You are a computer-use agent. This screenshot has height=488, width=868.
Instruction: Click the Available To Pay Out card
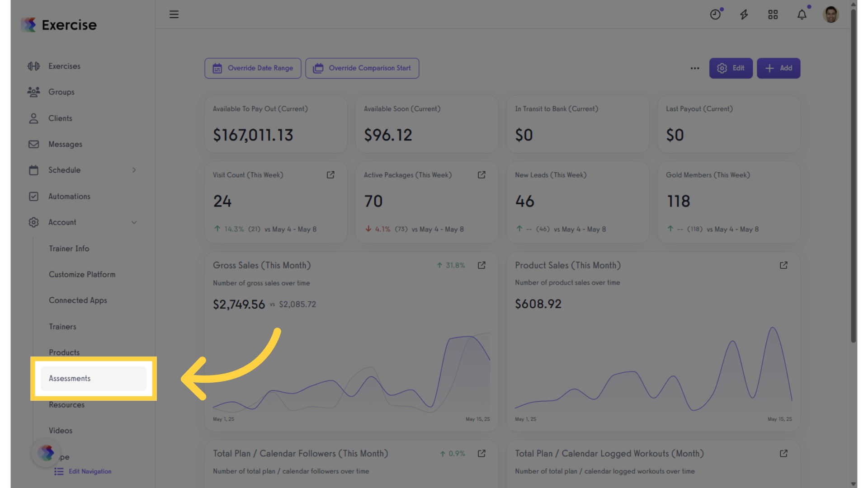(x=276, y=124)
